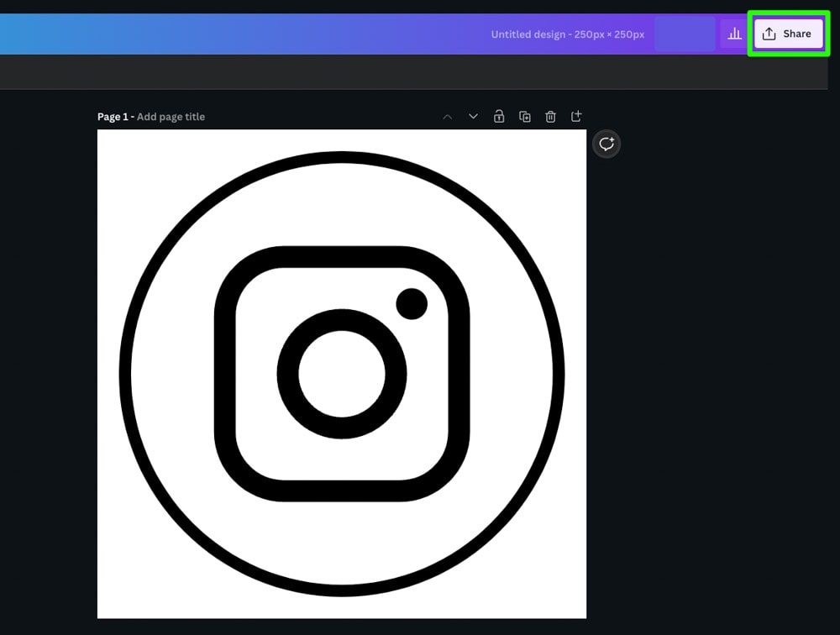This screenshot has width=840, height=635.
Task: Click Add page title text
Action: pos(171,116)
